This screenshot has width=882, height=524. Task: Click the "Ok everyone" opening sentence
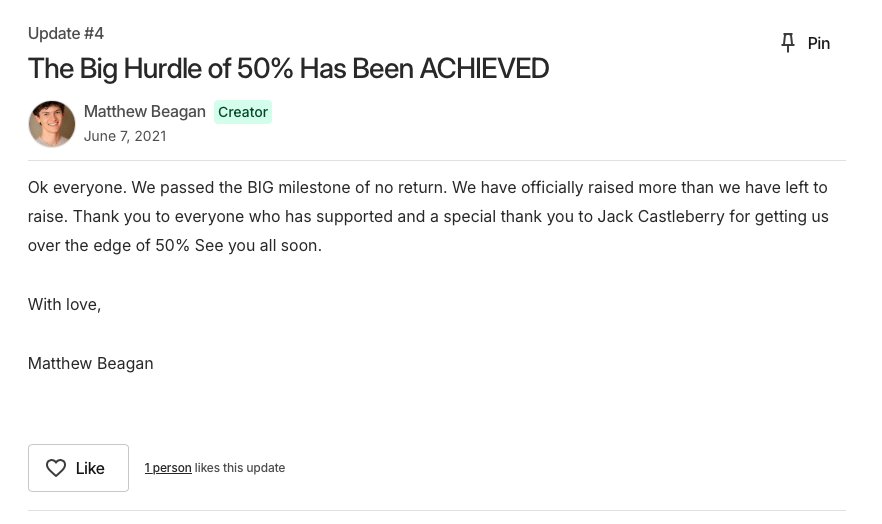(75, 187)
